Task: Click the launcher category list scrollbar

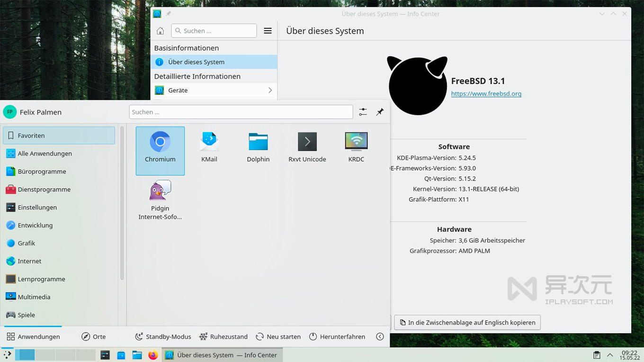Action: [x=122, y=203]
